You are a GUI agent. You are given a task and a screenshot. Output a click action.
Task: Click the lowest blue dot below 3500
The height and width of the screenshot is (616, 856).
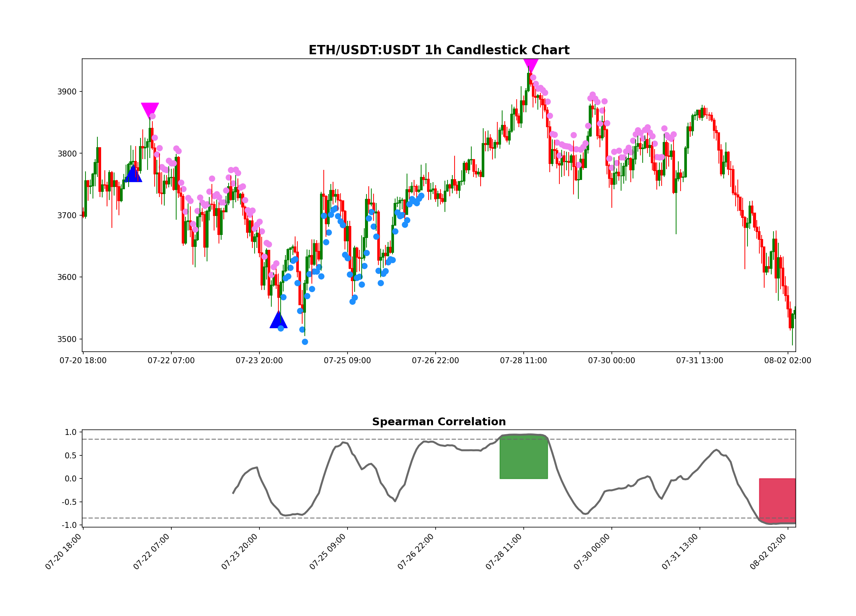tap(305, 342)
